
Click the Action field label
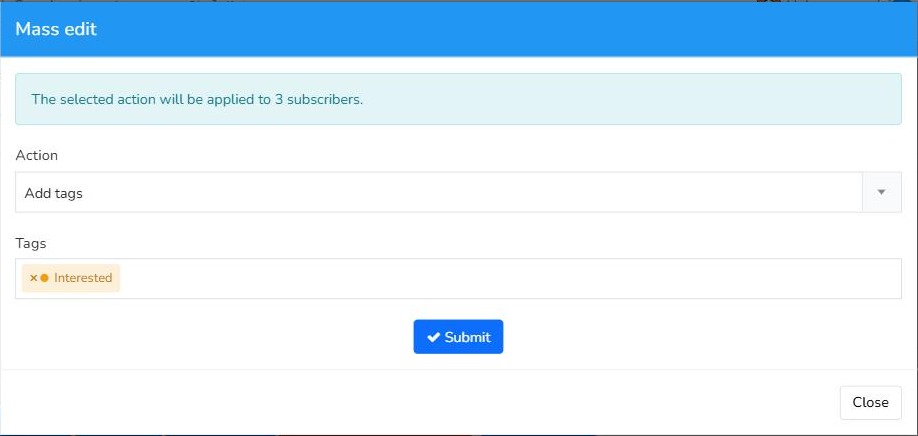[x=36, y=155]
